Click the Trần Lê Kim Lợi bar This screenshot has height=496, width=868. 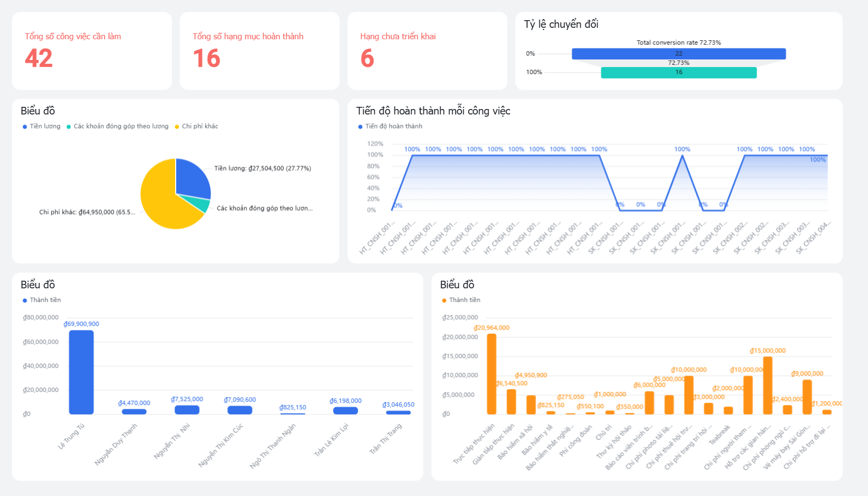click(345, 410)
